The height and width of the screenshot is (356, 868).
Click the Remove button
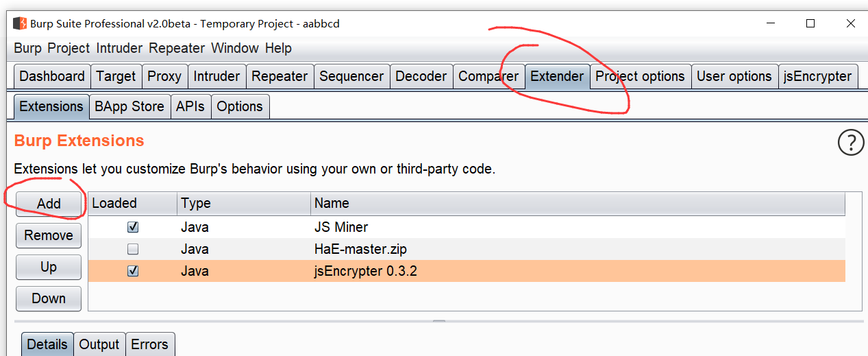[x=49, y=235]
